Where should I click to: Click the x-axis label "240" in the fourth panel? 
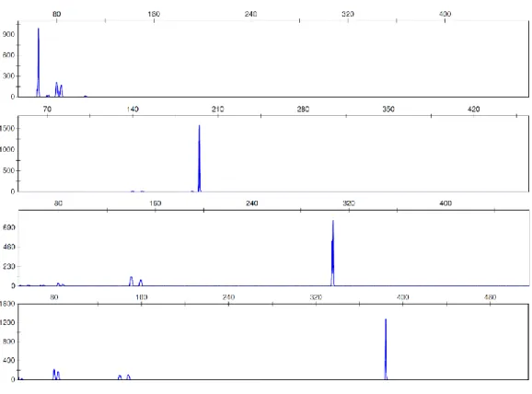point(228,297)
